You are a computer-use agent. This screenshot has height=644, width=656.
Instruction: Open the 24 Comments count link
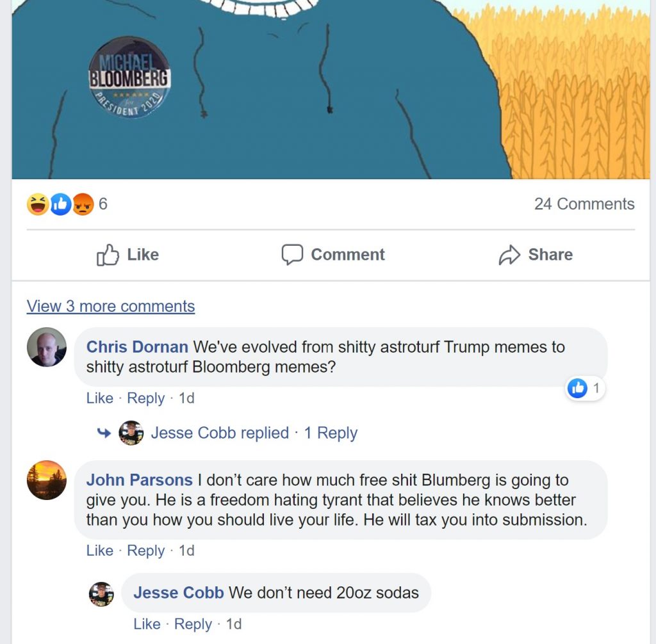click(584, 204)
